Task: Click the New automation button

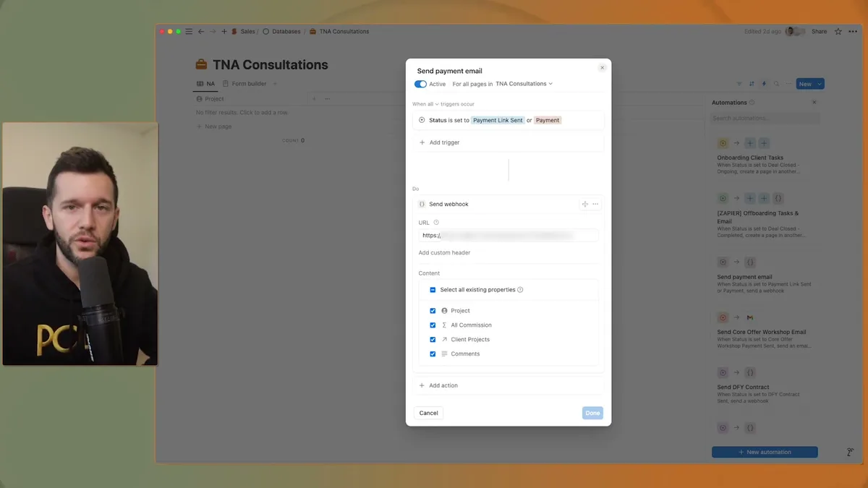Action: [x=765, y=451]
